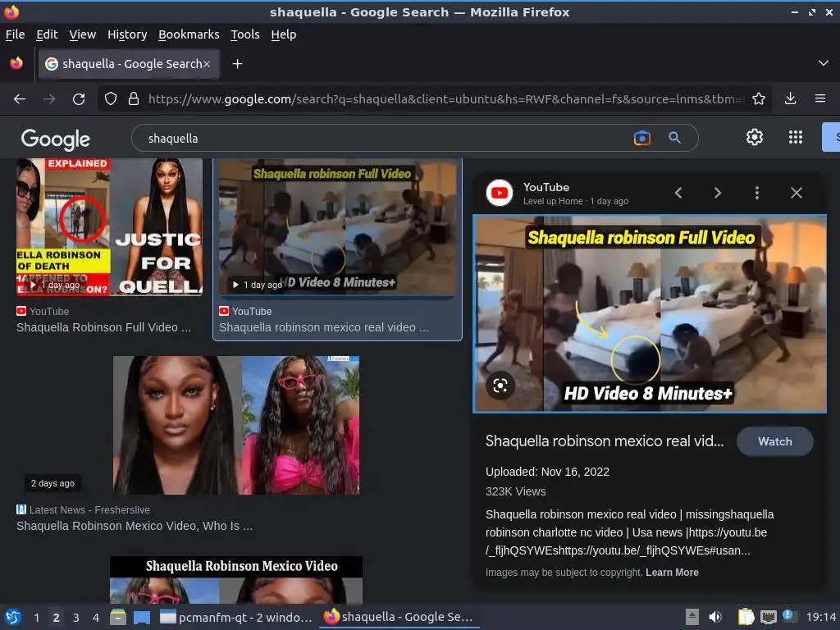
Task: Open more options menu in preview panel
Action: (x=757, y=193)
